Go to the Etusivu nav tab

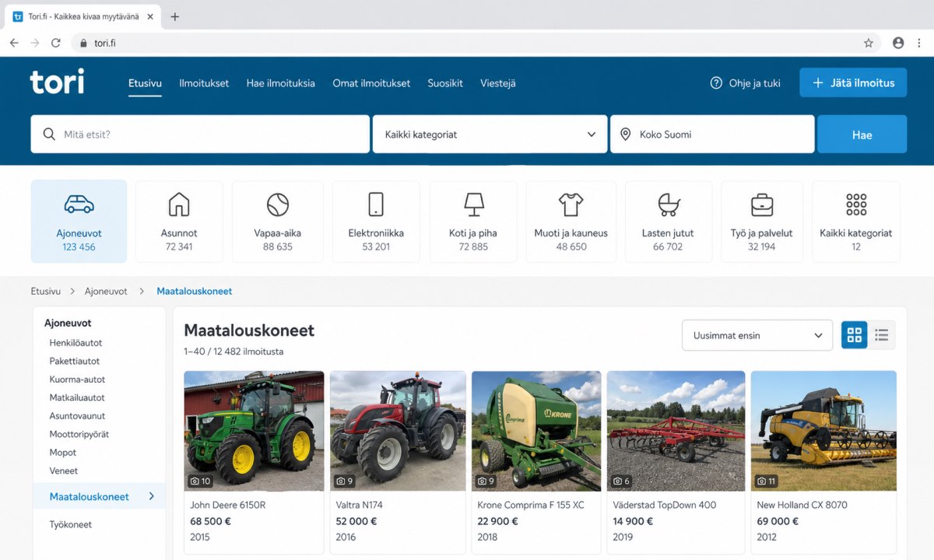[x=145, y=83]
